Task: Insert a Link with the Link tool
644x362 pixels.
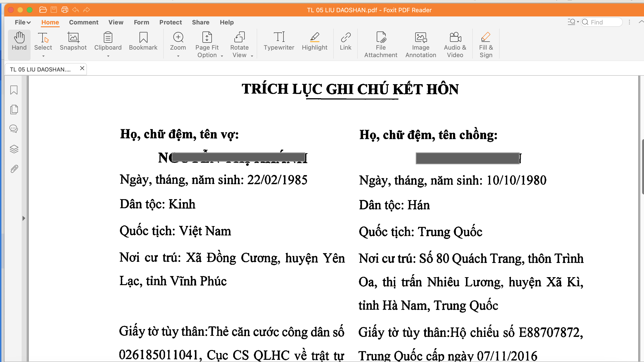Action: click(x=345, y=42)
